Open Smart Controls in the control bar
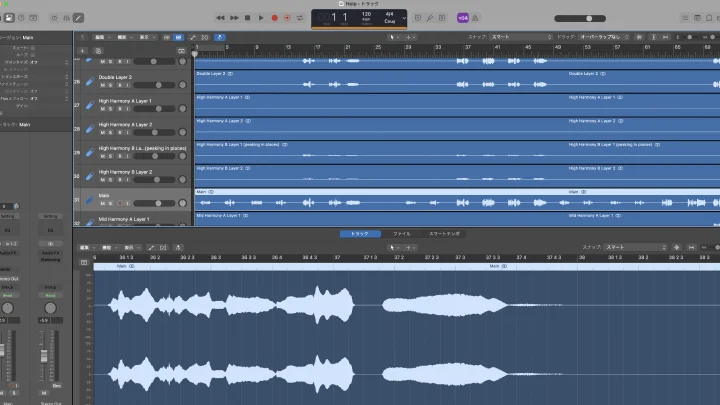The height and width of the screenshot is (405, 720). coord(55,18)
